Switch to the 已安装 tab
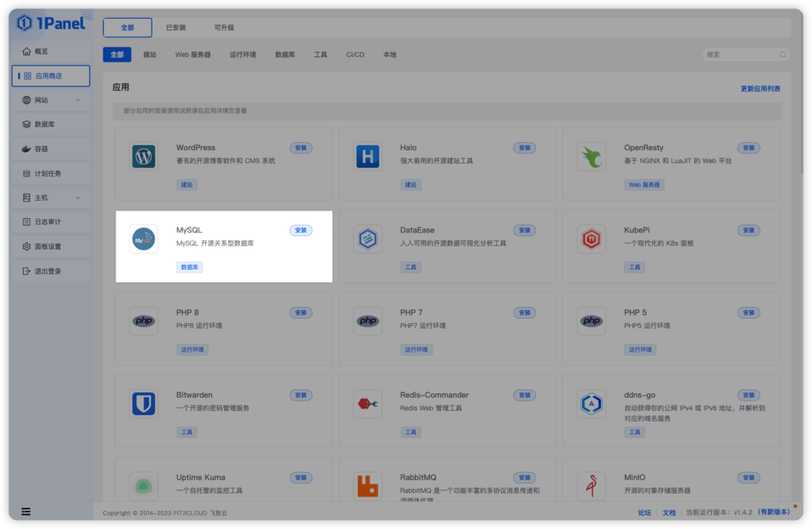812x529 pixels. point(176,26)
